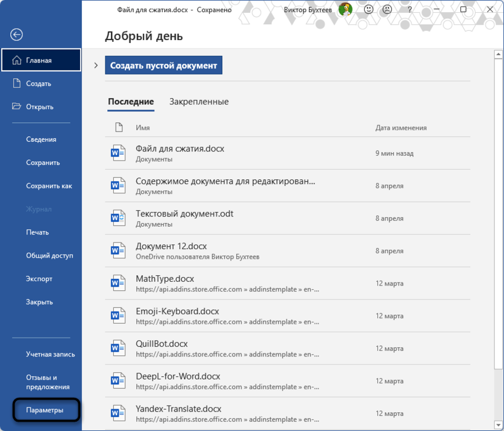Open the Печать menu item
Viewport: 504px width, 431px height.
click(38, 232)
